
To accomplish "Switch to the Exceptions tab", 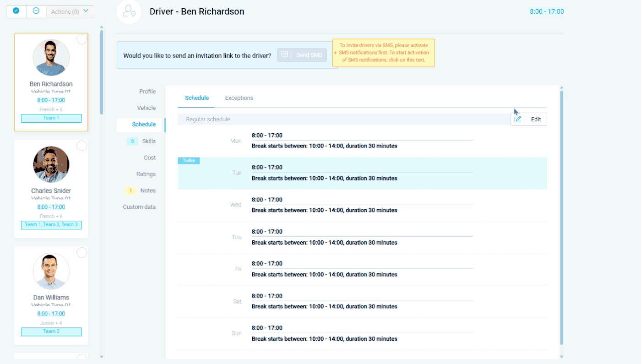I will (x=239, y=98).
